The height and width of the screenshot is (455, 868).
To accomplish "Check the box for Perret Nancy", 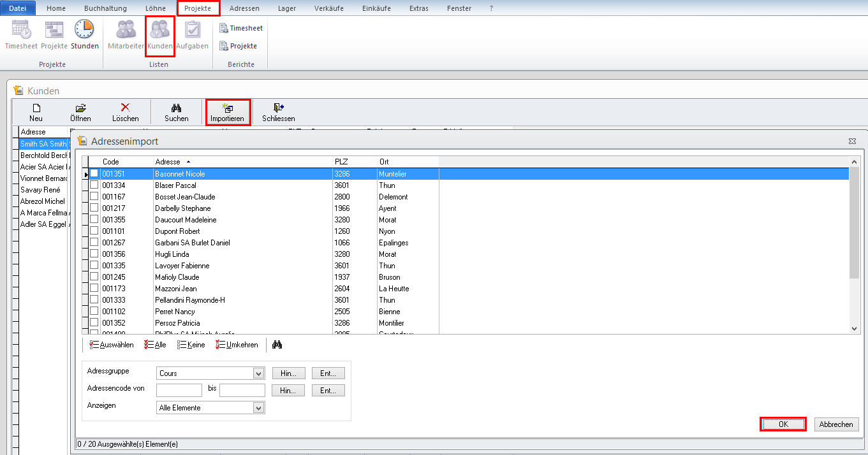I will (94, 311).
